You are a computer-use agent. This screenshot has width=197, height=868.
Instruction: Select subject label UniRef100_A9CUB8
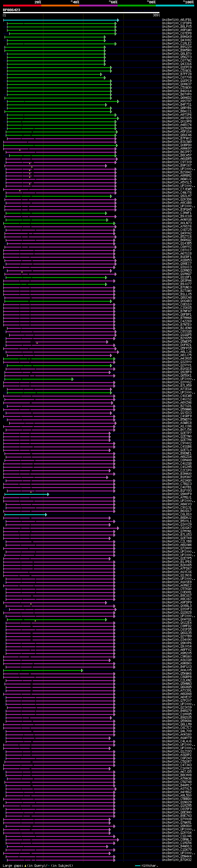[176, 203]
